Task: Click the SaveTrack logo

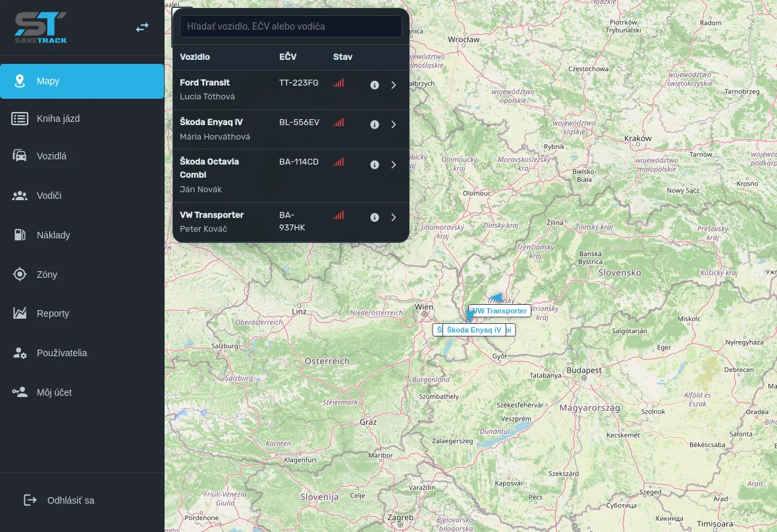Action: pos(41,28)
